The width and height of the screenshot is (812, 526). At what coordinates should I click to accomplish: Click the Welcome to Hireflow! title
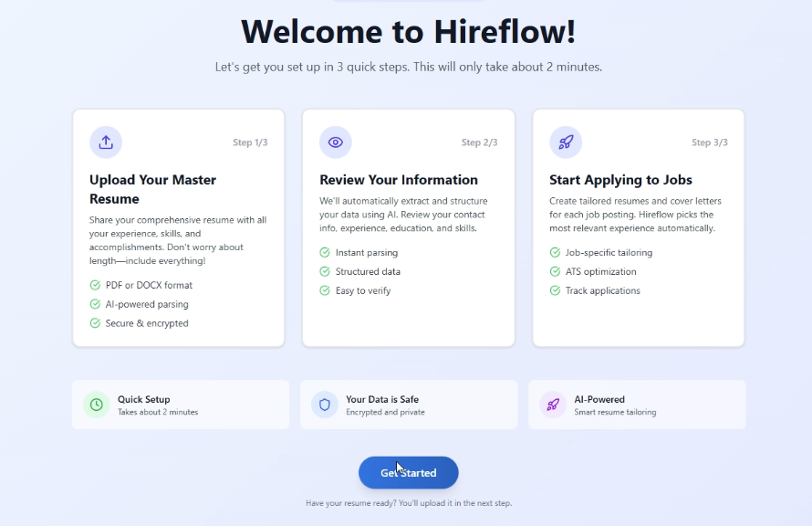tap(408, 31)
